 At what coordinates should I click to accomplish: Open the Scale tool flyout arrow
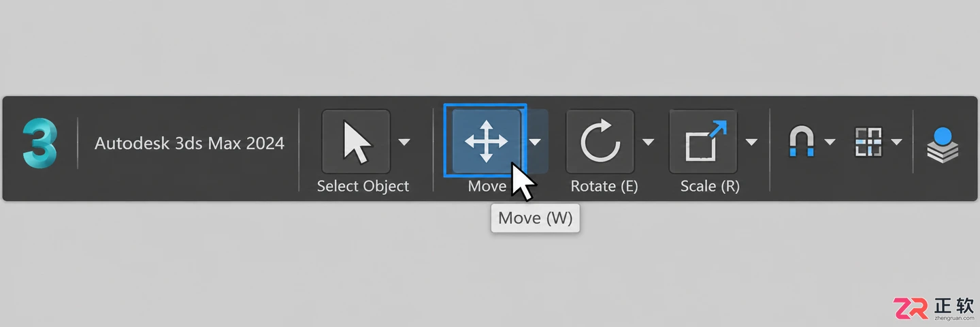pos(751,142)
